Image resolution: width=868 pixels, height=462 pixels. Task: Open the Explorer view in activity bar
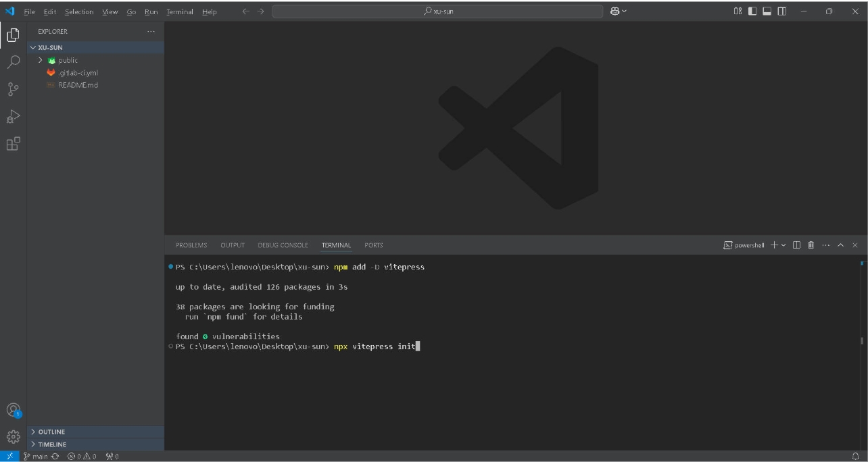13,36
